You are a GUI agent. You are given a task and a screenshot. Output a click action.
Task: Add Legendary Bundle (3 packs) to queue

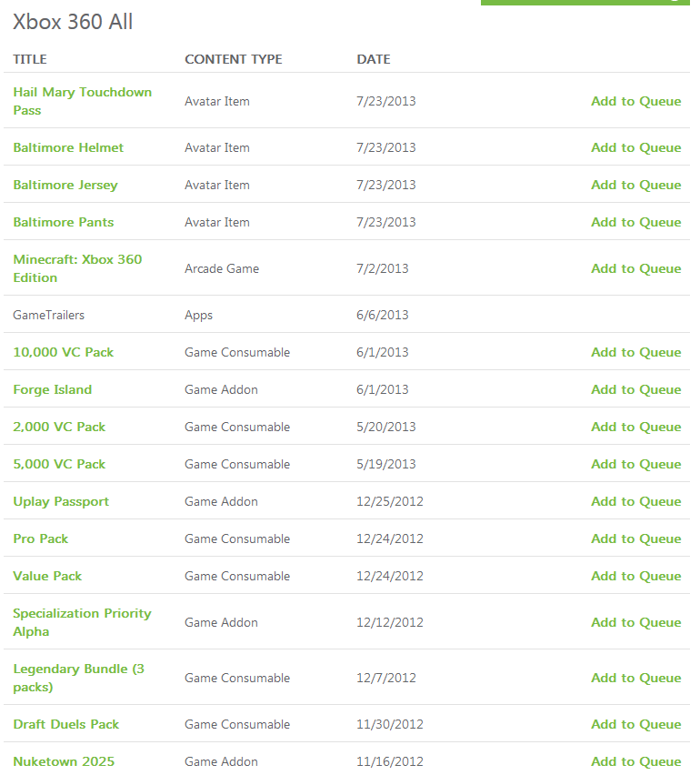tap(635, 678)
